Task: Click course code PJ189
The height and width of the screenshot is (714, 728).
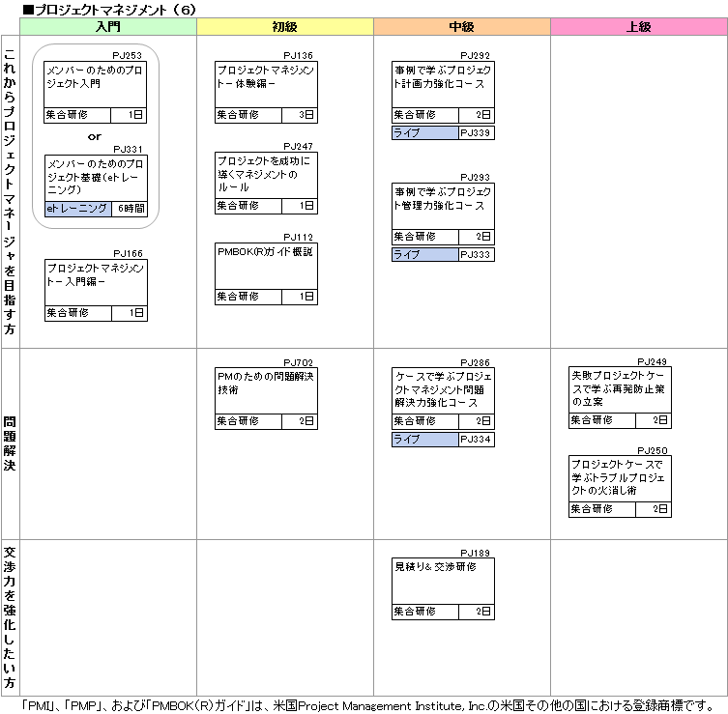Action: click(x=475, y=553)
